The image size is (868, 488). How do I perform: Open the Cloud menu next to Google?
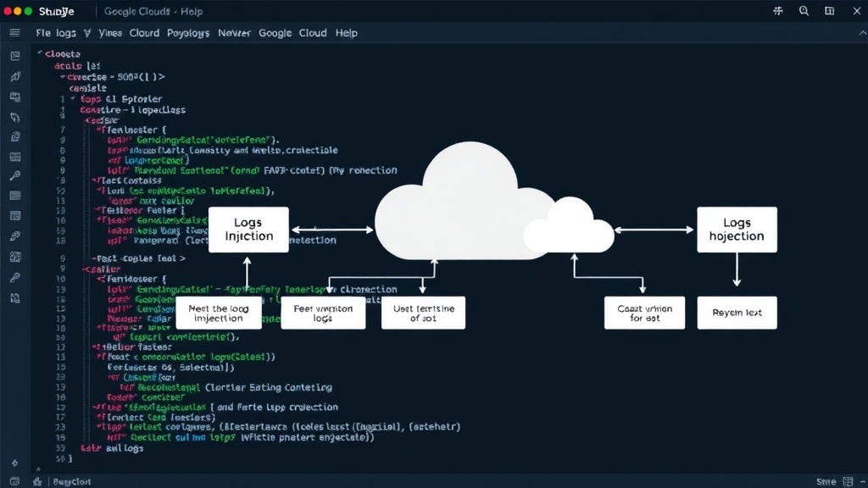(313, 33)
